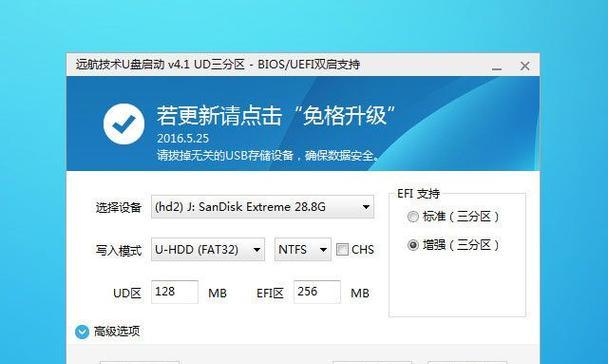Click the 2016.5.25 date text
Image resolution: width=608 pixels, height=364 pixels.
[183, 138]
